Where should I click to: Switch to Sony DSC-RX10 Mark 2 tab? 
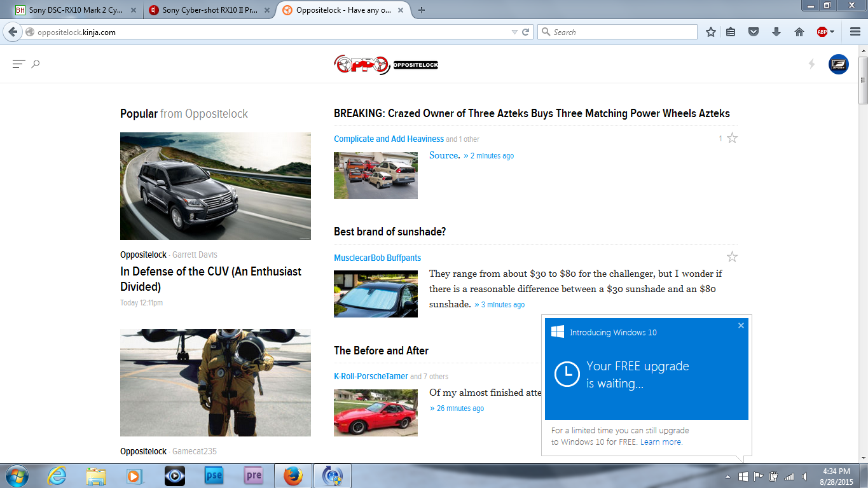pos(76,10)
